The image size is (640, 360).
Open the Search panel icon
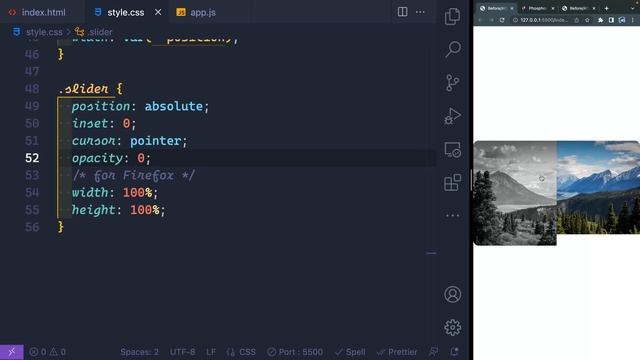tap(453, 49)
